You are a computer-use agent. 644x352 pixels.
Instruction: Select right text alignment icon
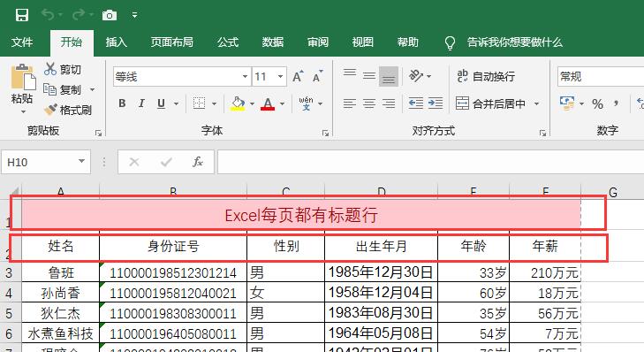pos(389,103)
